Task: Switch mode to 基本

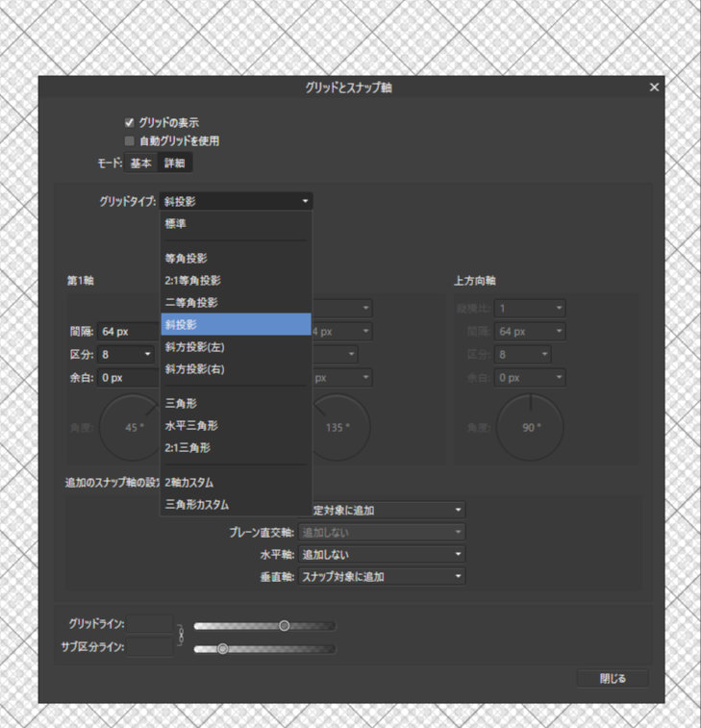Action: point(141,163)
